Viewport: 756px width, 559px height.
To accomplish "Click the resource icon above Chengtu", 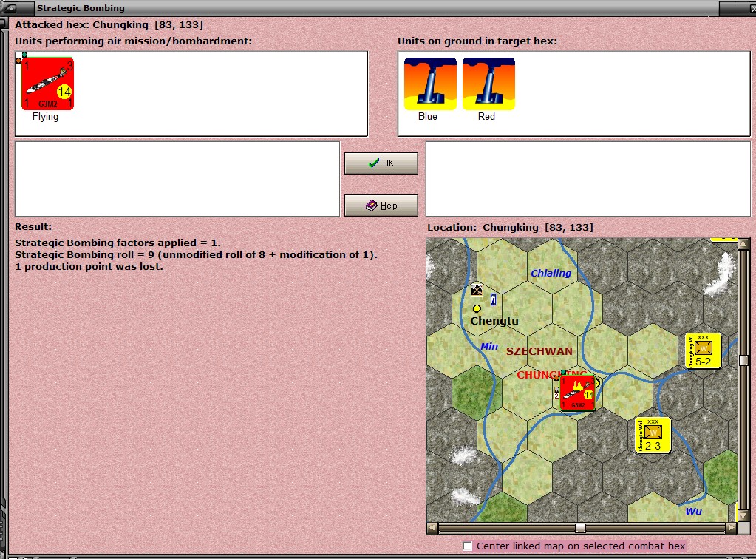I will click(477, 290).
